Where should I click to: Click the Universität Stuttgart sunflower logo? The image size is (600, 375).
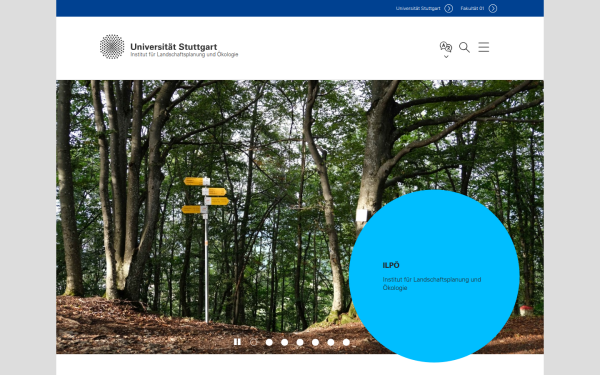(112, 47)
